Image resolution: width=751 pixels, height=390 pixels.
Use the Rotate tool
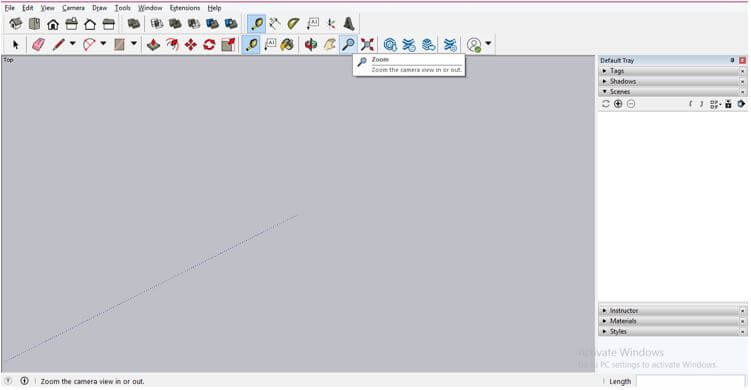[x=209, y=45]
